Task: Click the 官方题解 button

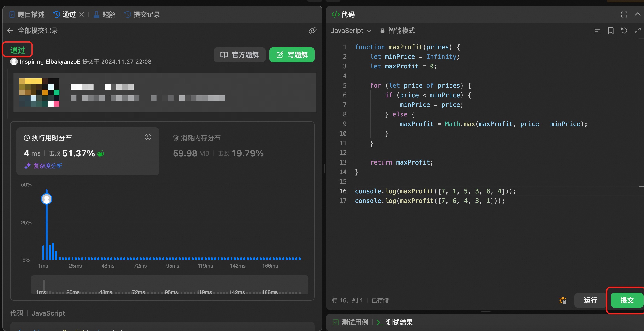Action: 239,55
